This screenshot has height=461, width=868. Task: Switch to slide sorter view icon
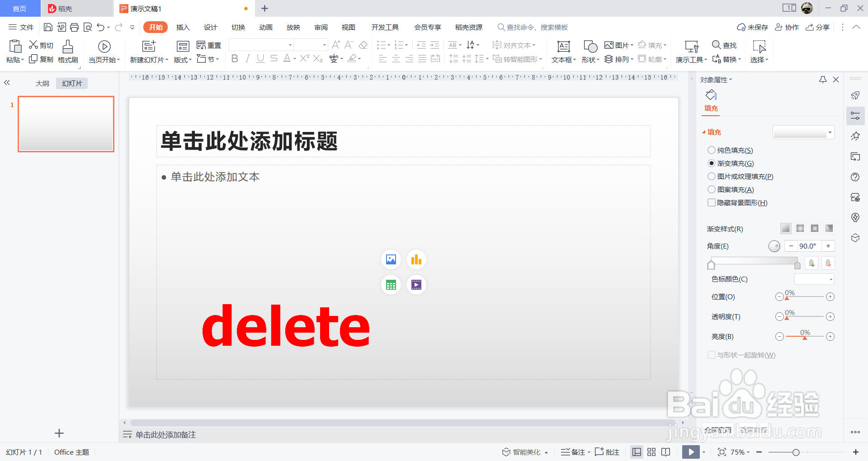pyautogui.click(x=651, y=452)
